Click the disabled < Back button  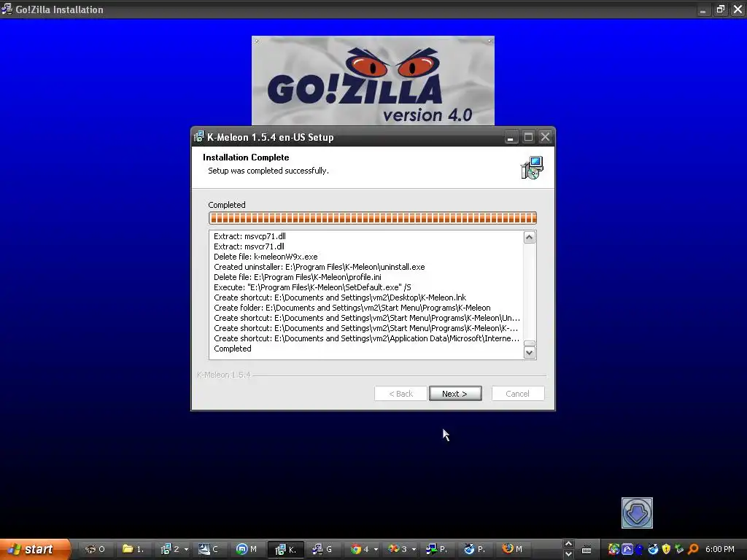pos(400,393)
